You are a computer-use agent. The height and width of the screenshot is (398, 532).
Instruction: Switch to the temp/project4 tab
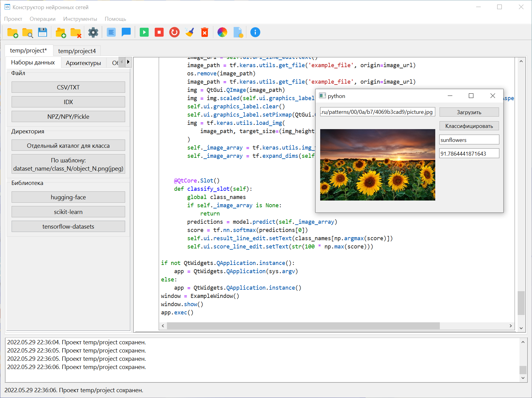[x=77, y=51]
